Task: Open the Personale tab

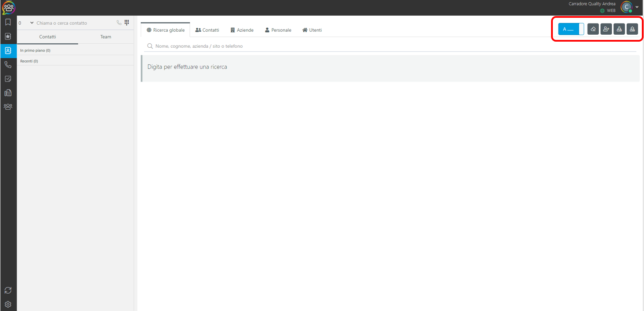Action: (278, 30)
